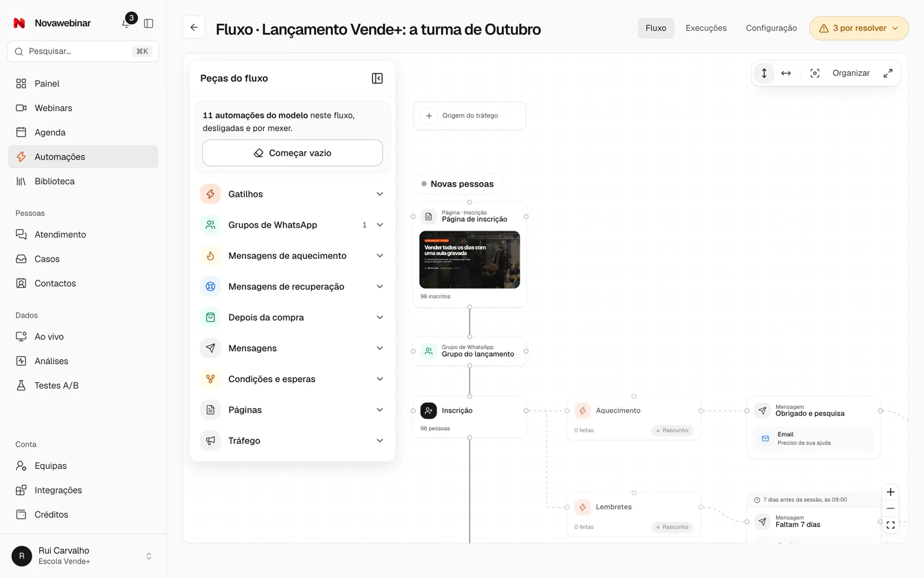Screen dimensions: 924x578
Task: Open Painel in the sidebar
Action: point(83,84)
